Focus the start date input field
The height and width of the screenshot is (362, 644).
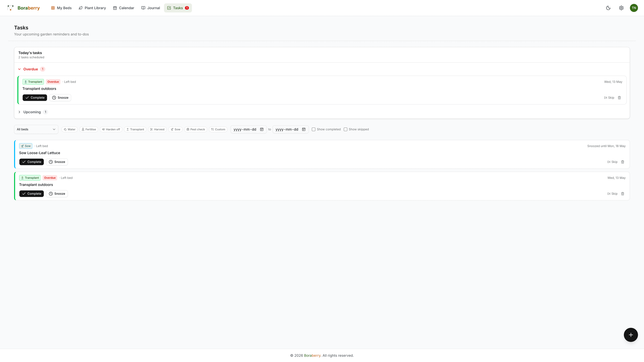[x=249, y=129]
